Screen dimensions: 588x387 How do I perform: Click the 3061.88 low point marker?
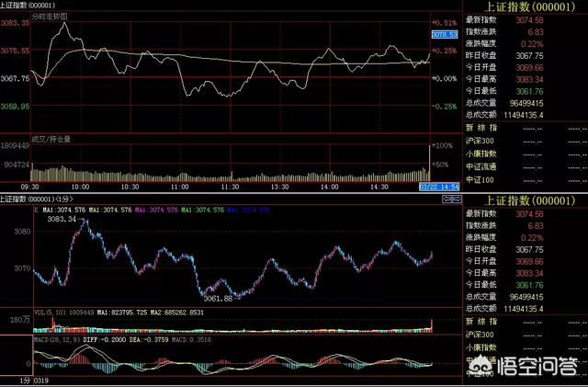[219, 298]
